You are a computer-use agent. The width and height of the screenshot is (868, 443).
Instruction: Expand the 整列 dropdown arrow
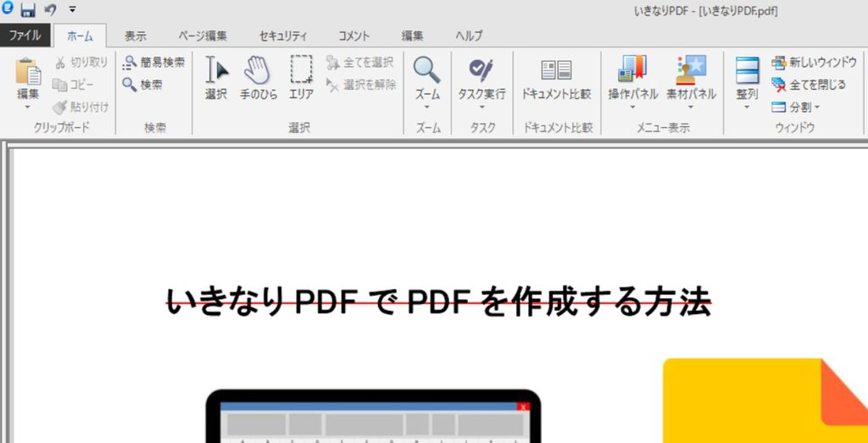[747, 108]
